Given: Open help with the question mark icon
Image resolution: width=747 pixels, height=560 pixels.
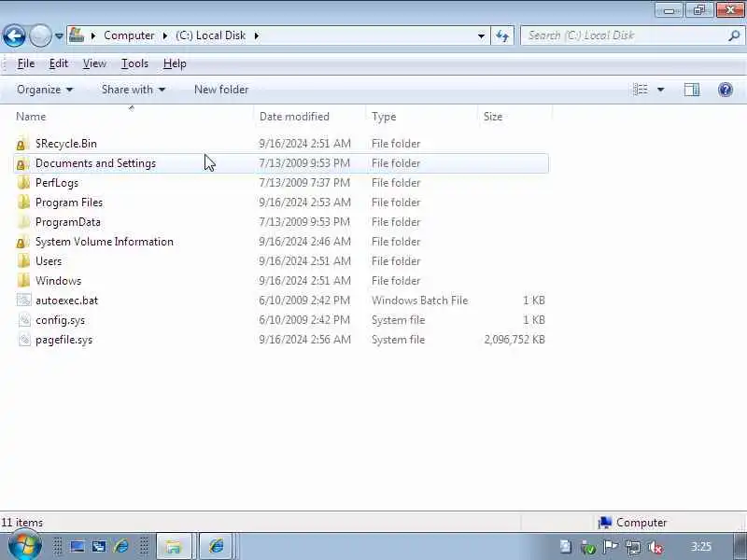Looking at the screenshot, I should pyautogui.click(x=726, y=90).
